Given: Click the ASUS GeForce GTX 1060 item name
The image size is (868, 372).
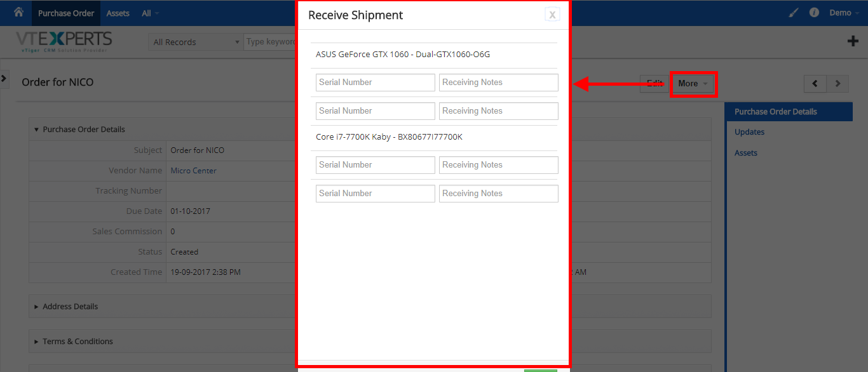Looking at the screenshot, I should [x=403, y=55].
